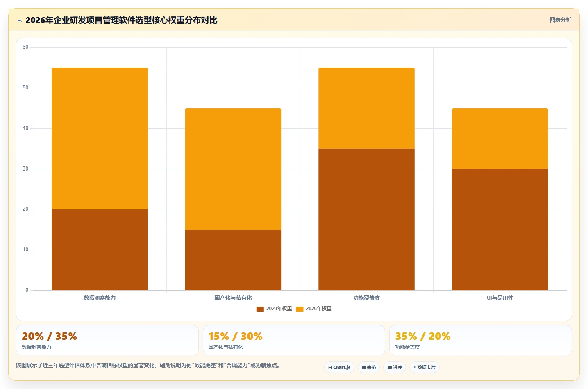
Task: Click the y-axis value 10
Action: tap(25, 250)
